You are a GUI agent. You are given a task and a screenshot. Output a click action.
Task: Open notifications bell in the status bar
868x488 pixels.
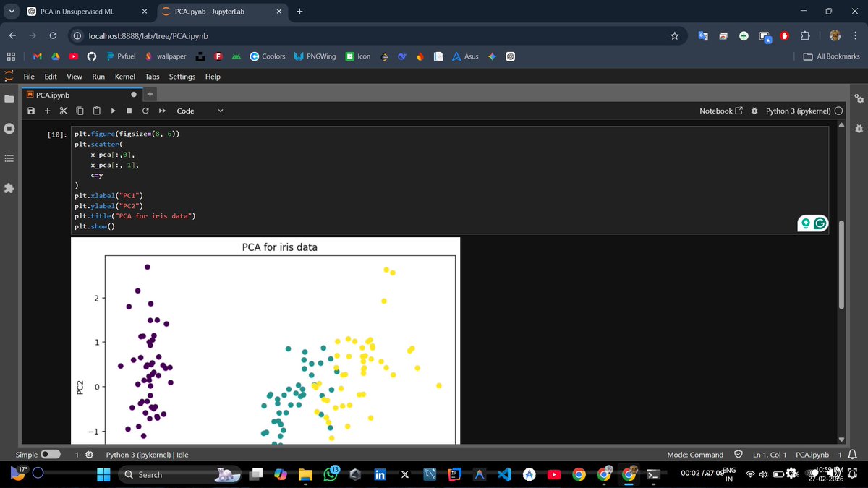851,455
